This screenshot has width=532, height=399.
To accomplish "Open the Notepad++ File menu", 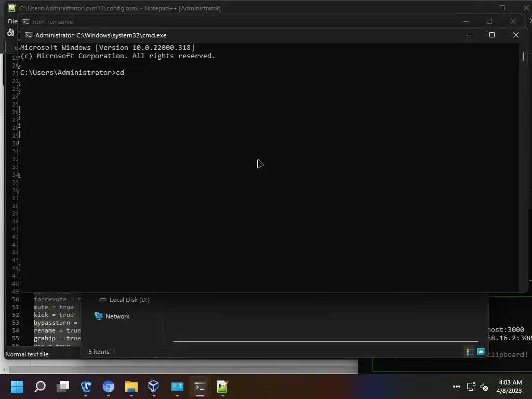I will (x=12, y=21).
